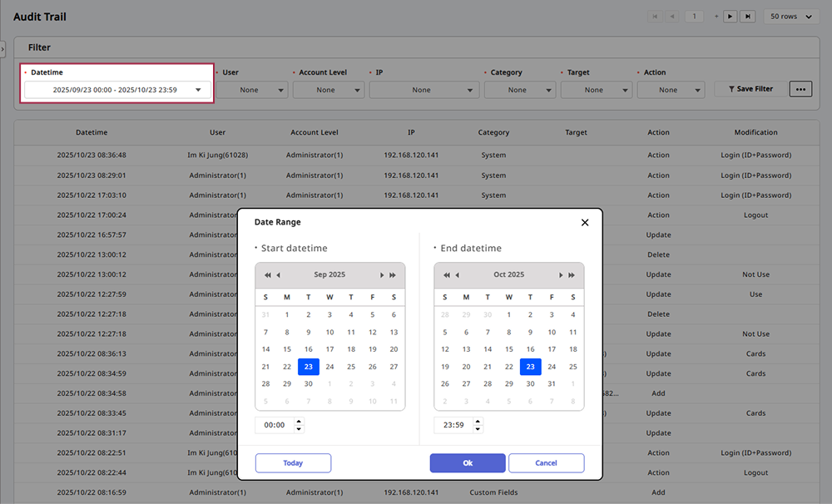832x504 pixels.
Task: Open the more options ellipsis button
Action: (x=800, y=89)
